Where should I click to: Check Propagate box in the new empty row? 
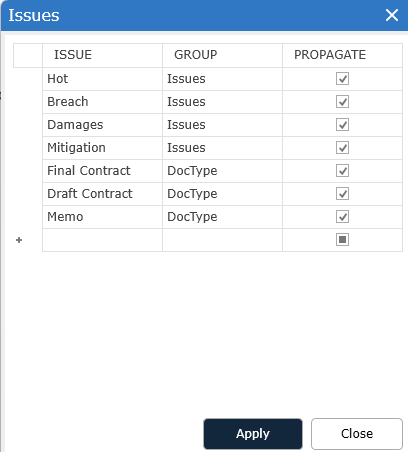pyautogui.click(x=342, y=240)
